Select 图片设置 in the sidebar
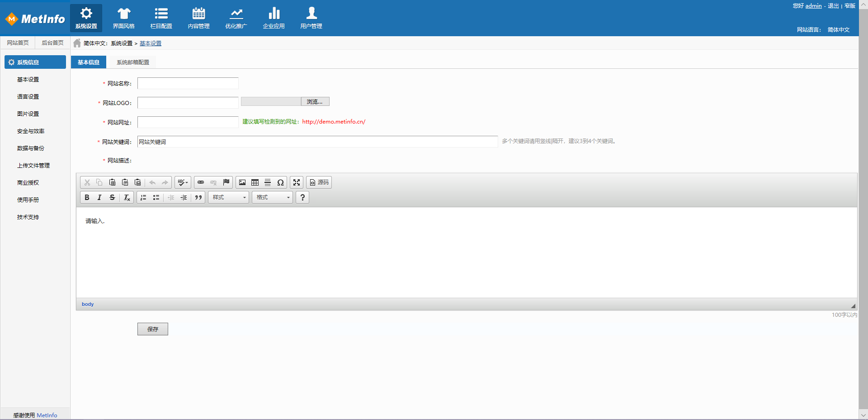 click(x=28, y=114)
